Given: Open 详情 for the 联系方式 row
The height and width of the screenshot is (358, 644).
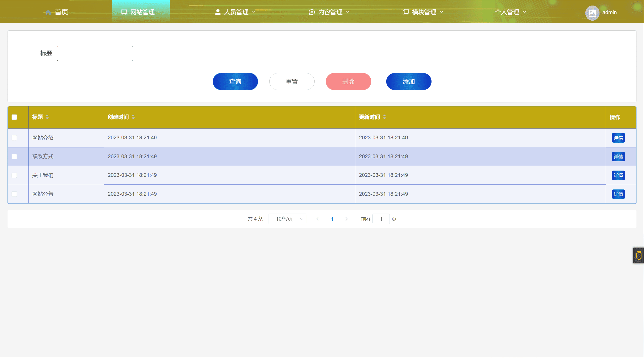Looking at the screenshot, I should 618,157.
